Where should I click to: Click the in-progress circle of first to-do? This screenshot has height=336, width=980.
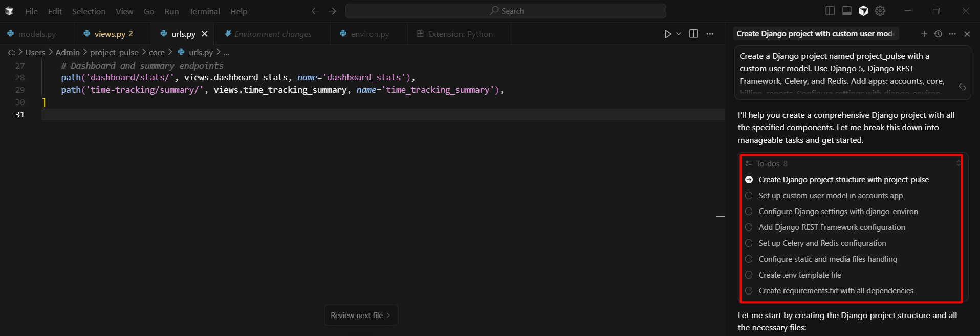749,180
